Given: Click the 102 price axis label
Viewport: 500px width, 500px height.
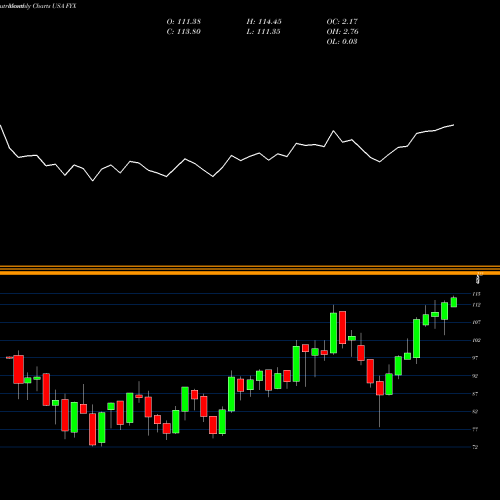Looking at the screenshot, I should 476,340.
